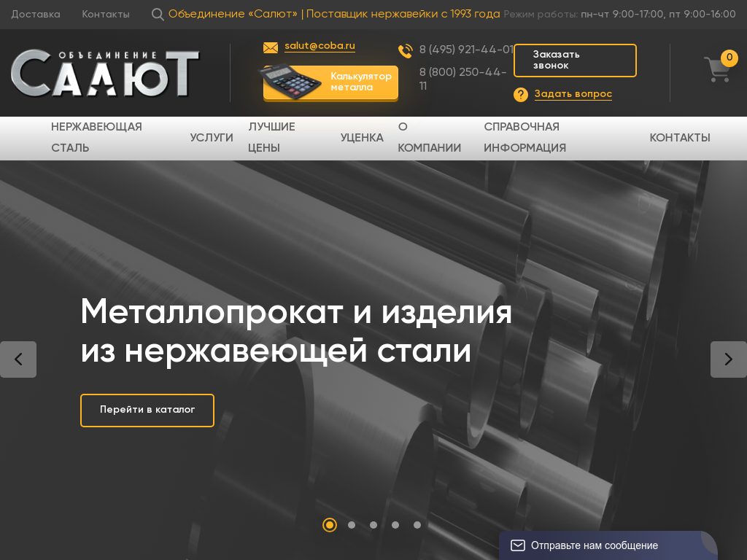747x560 pixels.
Task: Click the Металлопрокат и изделия banner heading
Action: point(296,332)
